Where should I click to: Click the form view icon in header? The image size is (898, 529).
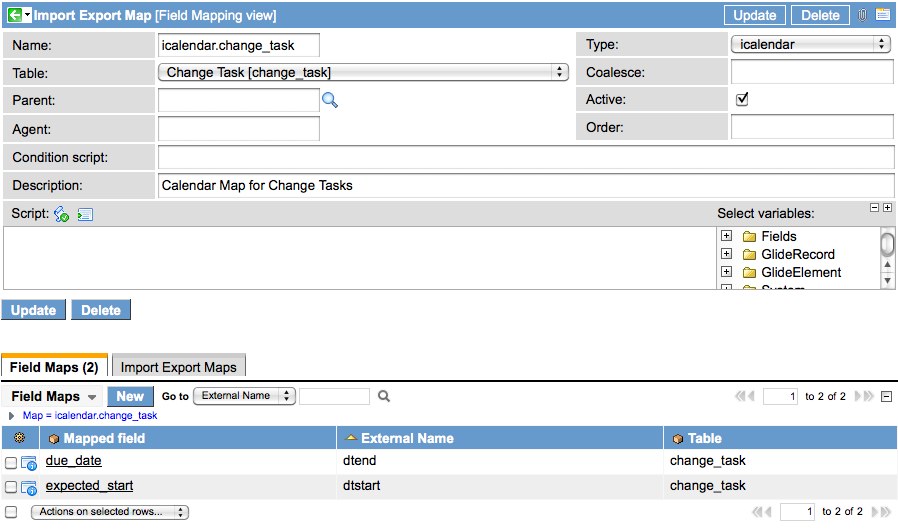click(x=883, y=15)
